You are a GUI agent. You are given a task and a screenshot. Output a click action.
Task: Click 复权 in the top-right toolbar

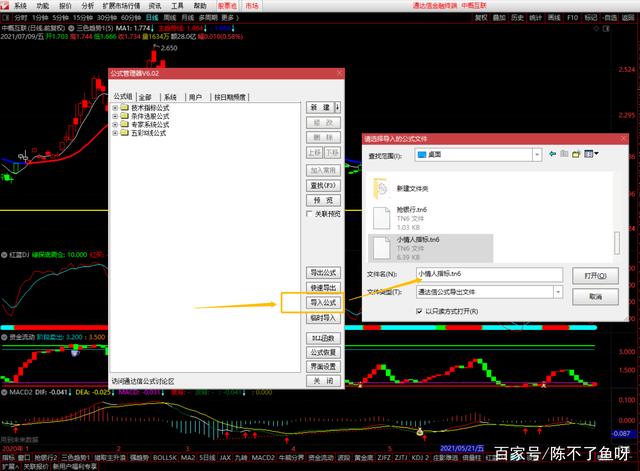point(481,18)
